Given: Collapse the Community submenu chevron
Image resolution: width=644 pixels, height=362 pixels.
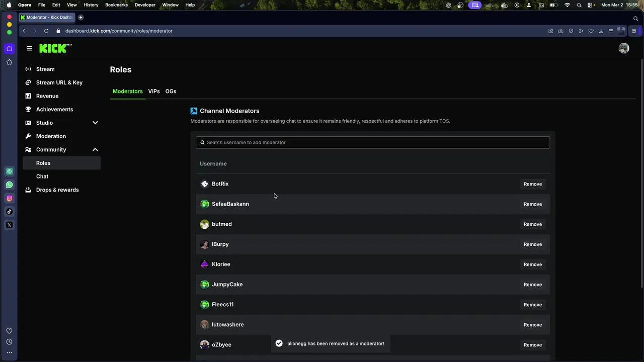Looking at the screenshot, I should 95,150.
